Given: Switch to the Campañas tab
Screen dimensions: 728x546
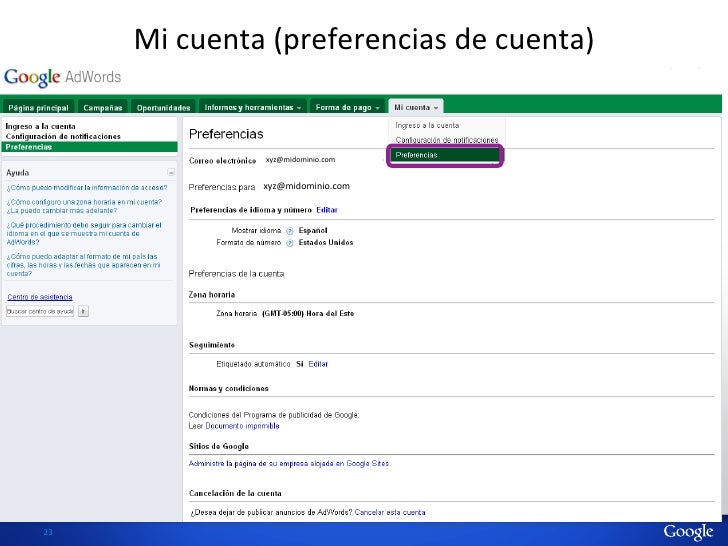Looking at the screenshot, I should tap(103, 107).
